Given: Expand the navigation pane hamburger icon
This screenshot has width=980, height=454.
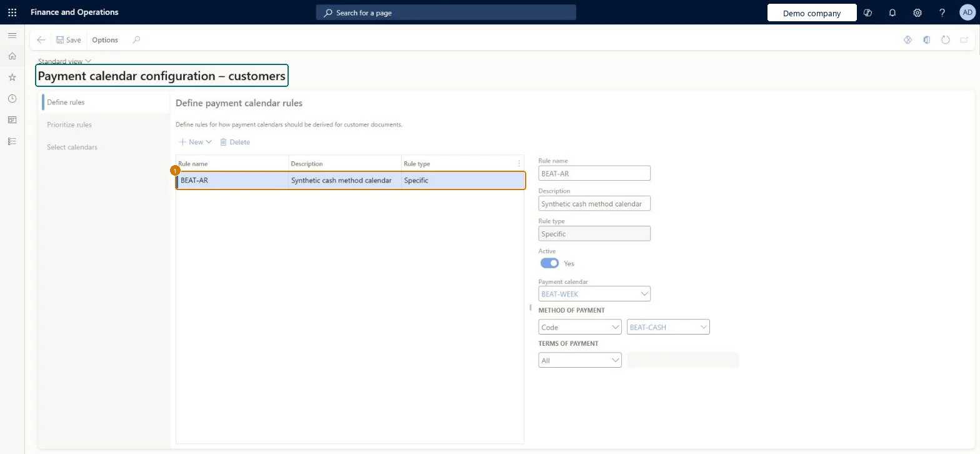Looking at the screenshot, I should click(x=12, y=36).
